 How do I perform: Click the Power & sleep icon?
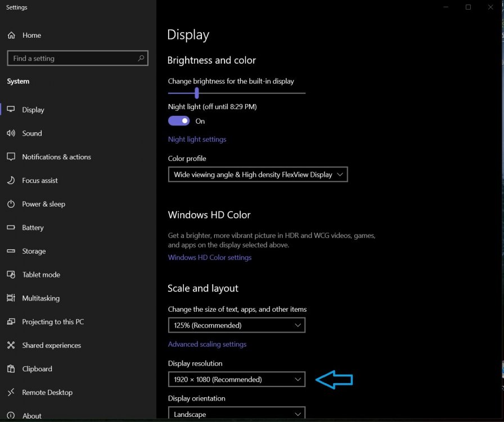tap(11, 204)
